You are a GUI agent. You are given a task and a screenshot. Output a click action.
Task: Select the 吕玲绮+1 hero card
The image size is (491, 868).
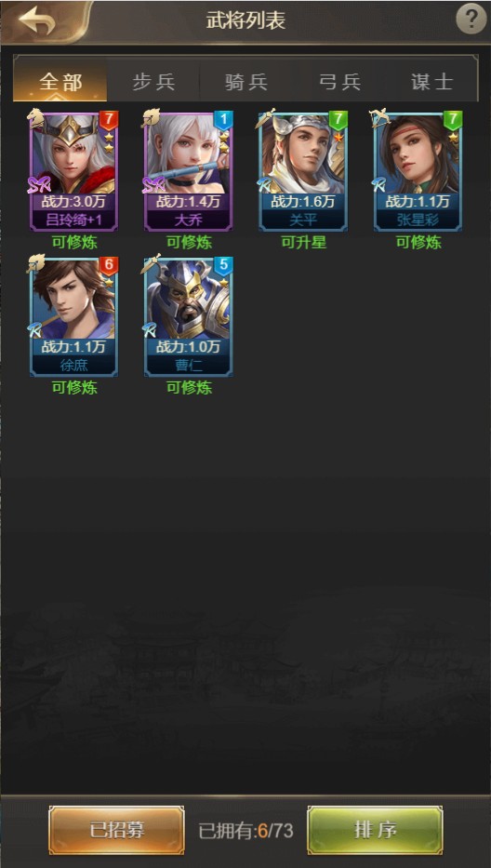coord(74,171)
